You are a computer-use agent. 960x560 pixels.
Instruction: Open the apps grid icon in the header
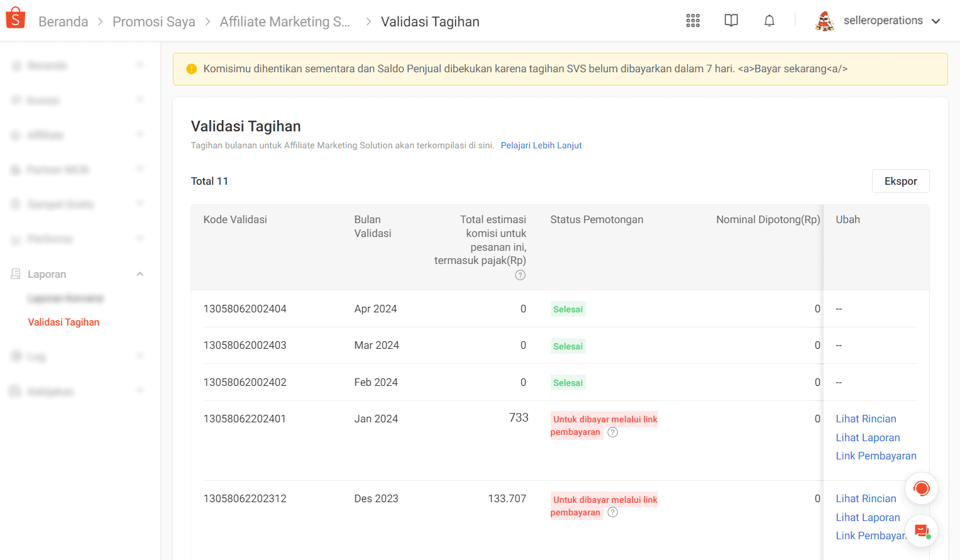(692, 20)
